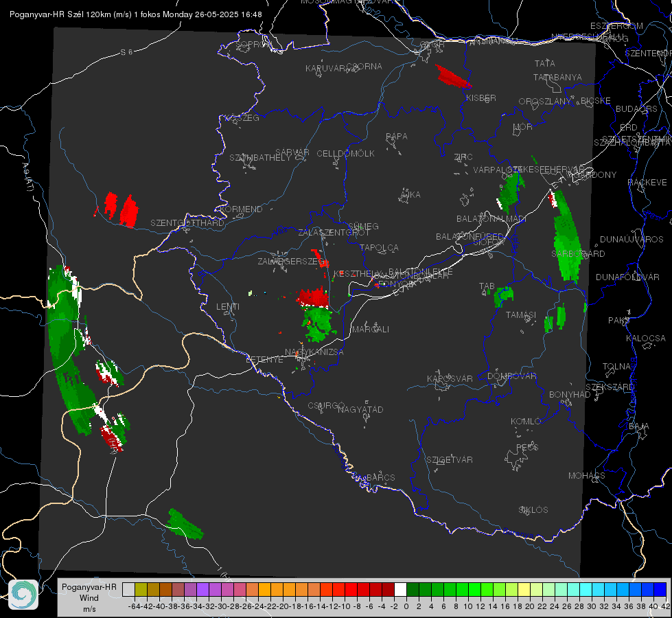Pick the yellow swatch between 18 and 20
Viewport: 672px width, 618px height.
524,589
